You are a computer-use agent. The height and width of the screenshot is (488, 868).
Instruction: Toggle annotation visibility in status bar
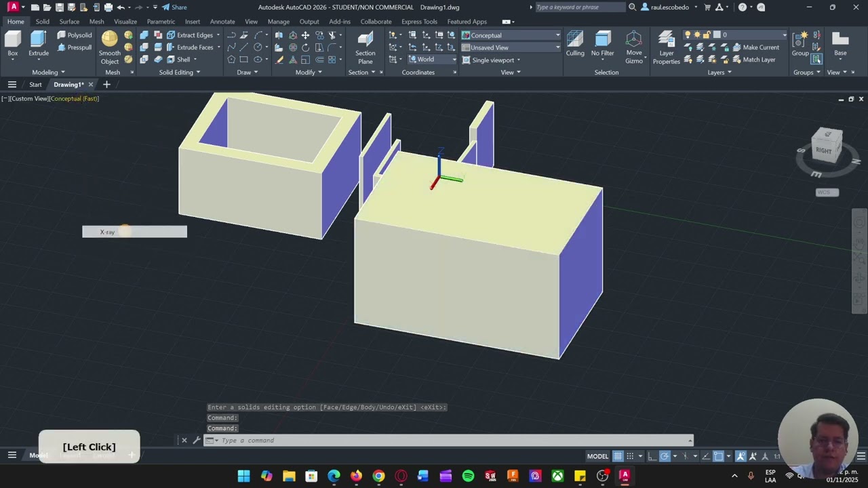coord(741,456)
